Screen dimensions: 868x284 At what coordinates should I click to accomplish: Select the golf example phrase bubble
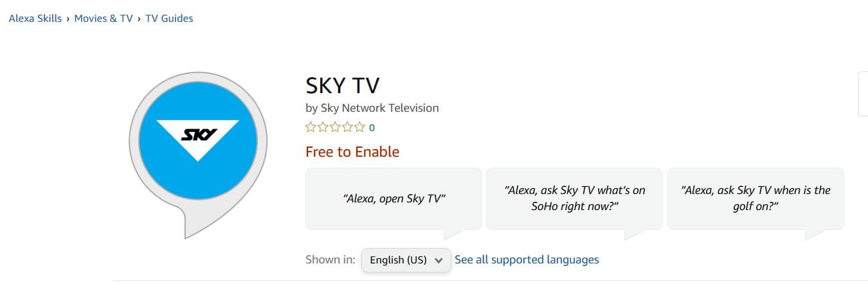(x=755, y=199)
